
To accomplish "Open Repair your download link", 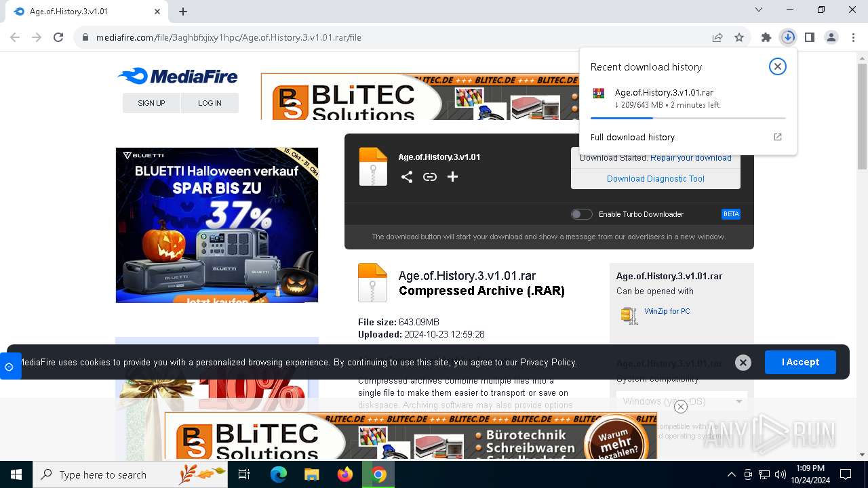I will 691,158.
